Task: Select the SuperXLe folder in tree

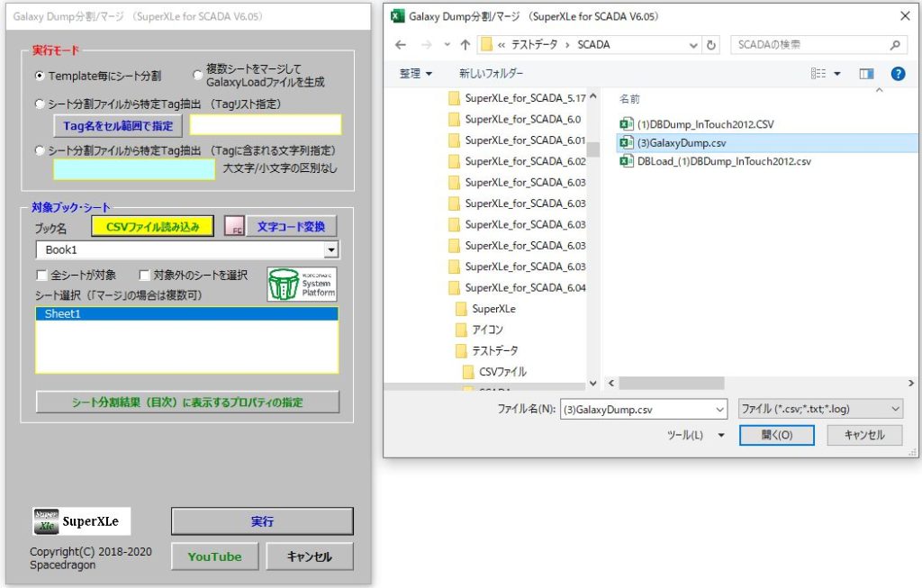Action: pyautogui.click(x=493, y=309)
